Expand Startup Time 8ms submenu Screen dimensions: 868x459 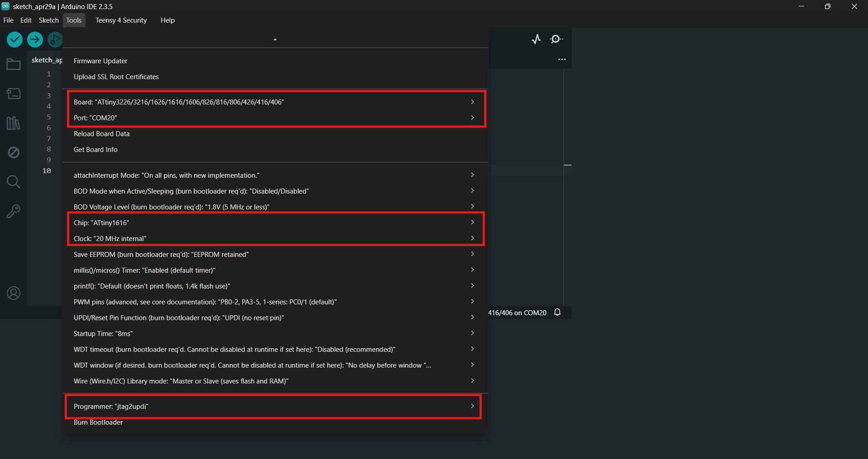[x=275, y=334]
